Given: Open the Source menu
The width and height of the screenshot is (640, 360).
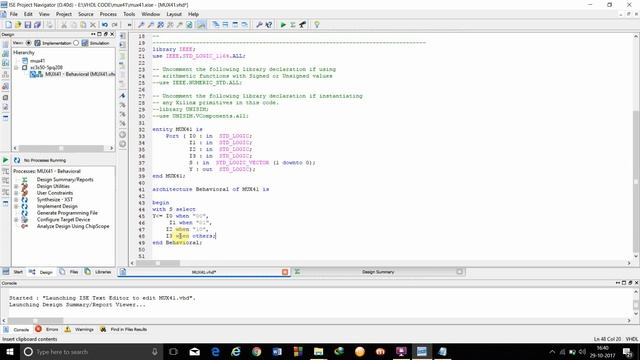Looking at the screenshot, I should (86, 14).
